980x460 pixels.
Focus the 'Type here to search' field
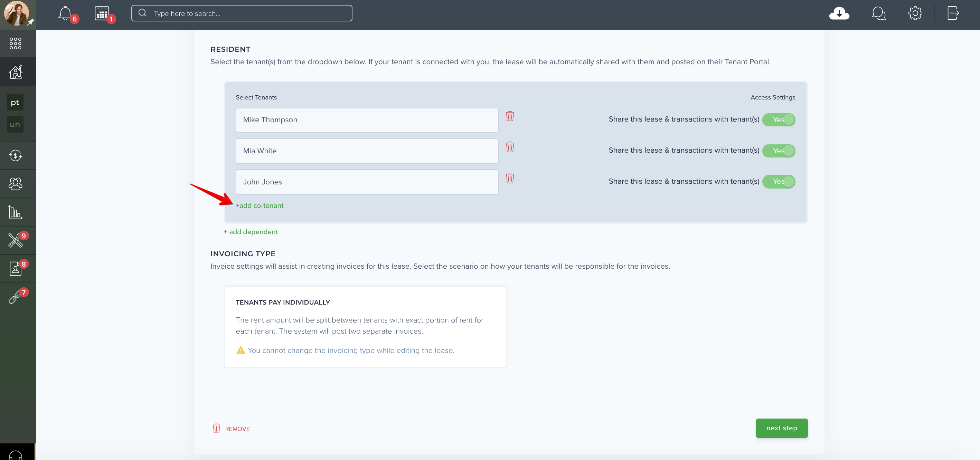(x=242, y=13)
